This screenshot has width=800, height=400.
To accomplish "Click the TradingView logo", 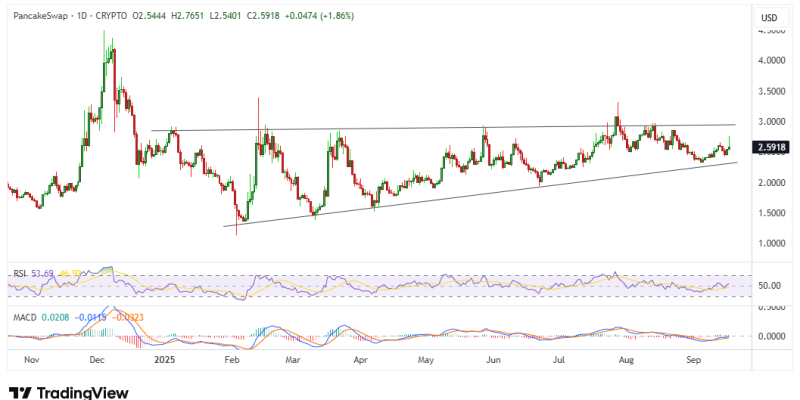I will point(68,393).
